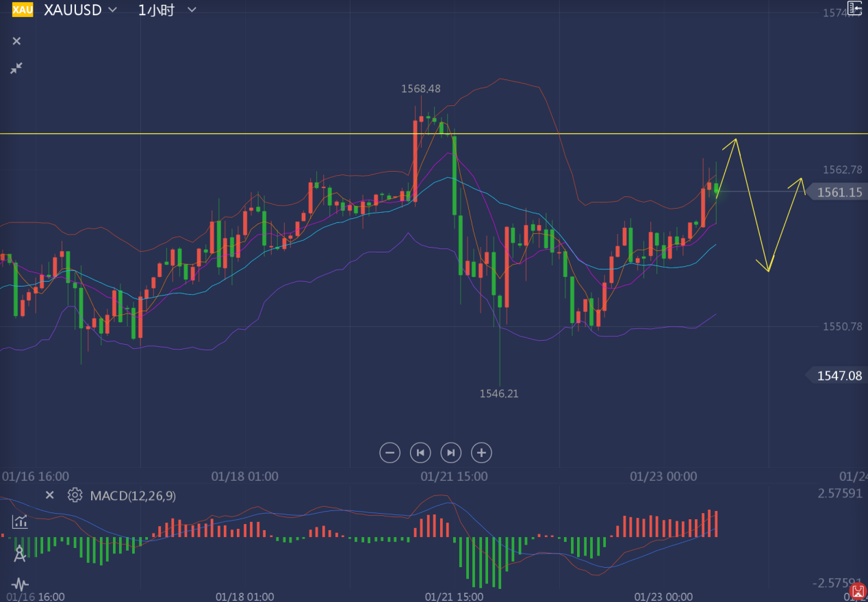The height and width of the screenshot is (602, 868).
Task: Click the 1550.78 price axis label
Action: click(x=843, y=326)
